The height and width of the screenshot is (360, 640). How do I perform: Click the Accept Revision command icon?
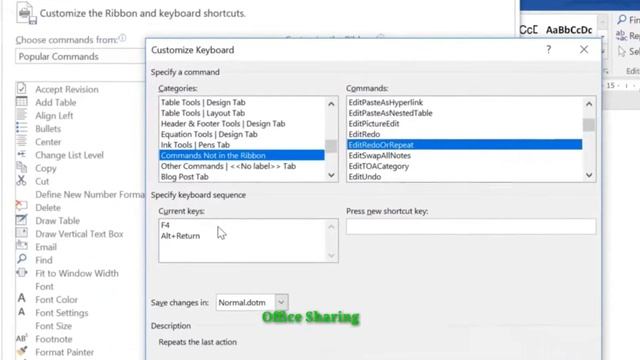click(x=22, y=89)
